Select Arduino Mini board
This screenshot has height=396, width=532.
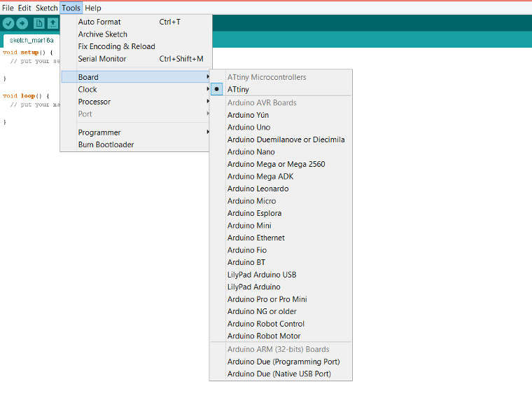(x=281, y=226)
